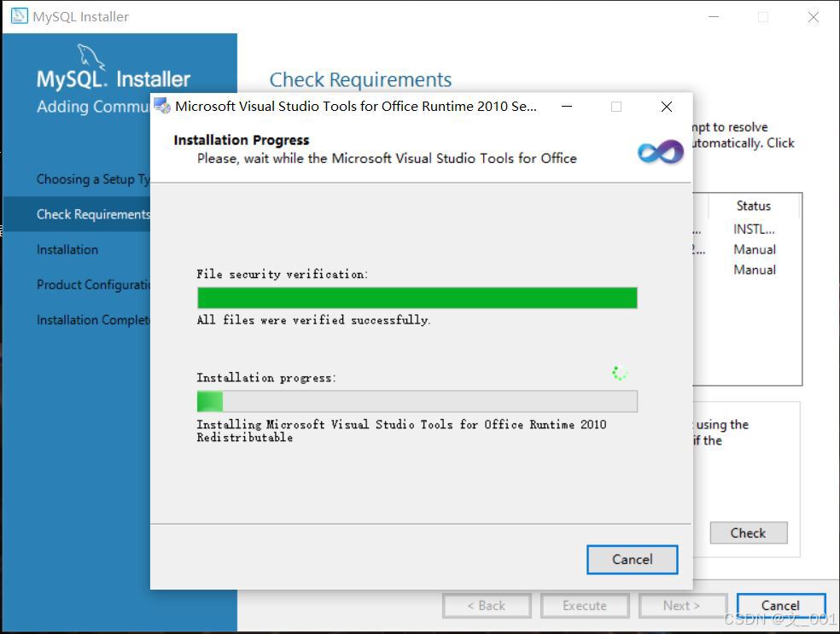Click the 'MySQL Installer' window title text
The image size is (840, 634).
pos(80,16)
